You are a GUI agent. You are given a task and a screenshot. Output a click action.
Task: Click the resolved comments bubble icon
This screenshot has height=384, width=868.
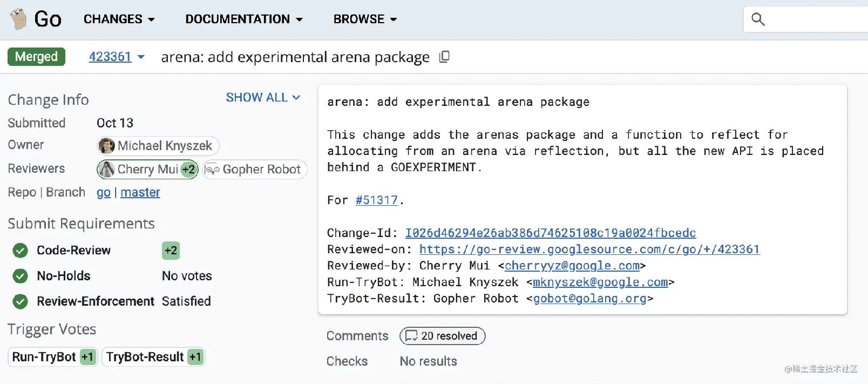(x=411, y=336)
